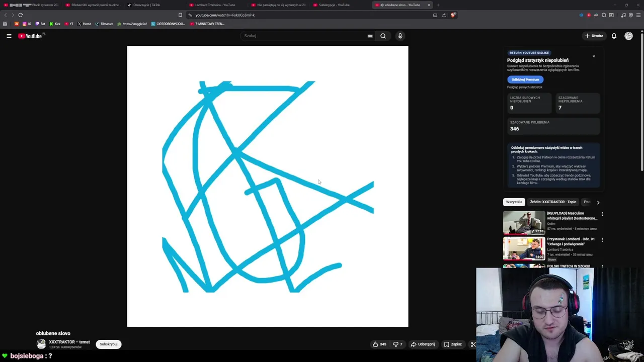Viewport: 644px width, 362px height.
Task: Open the Rat bookmark
Action: (x=40, y=24)
